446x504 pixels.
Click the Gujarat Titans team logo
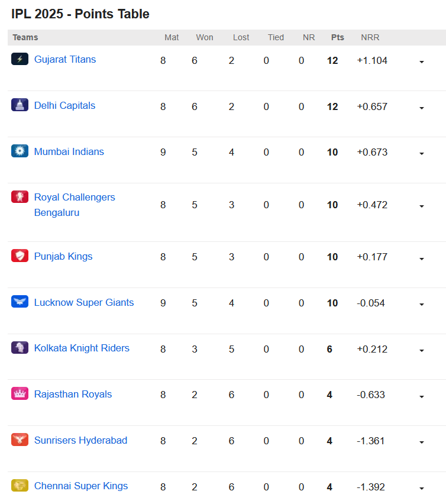point(20,59)
